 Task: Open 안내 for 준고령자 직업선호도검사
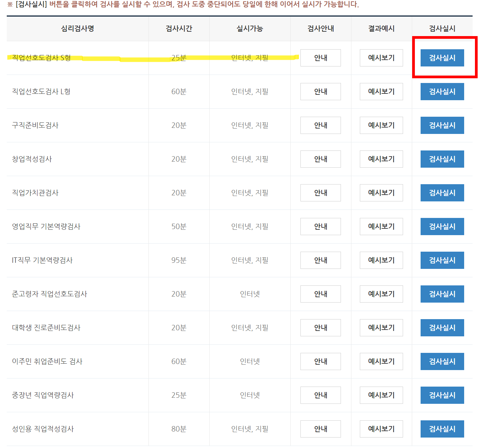point(320,294)
